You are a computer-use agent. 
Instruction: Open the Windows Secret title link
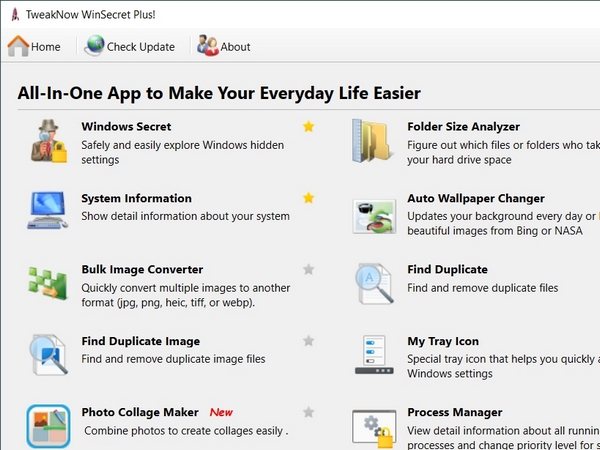(126, 126)
